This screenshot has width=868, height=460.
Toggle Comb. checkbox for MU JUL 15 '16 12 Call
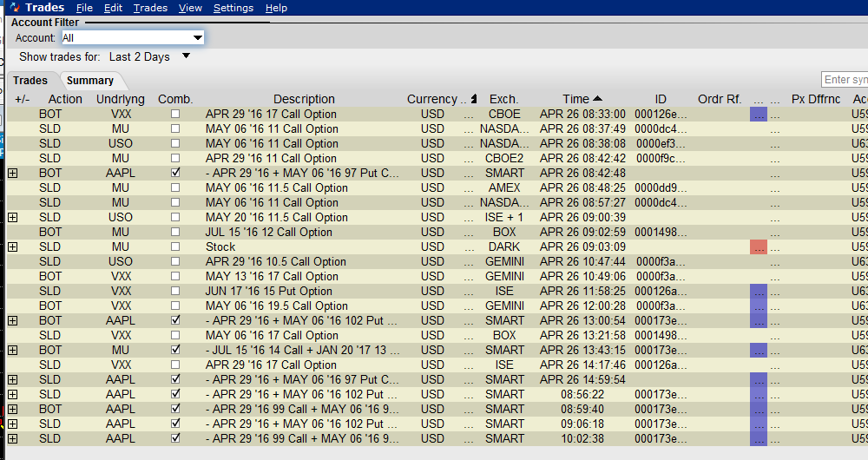(x=176, y=233)
